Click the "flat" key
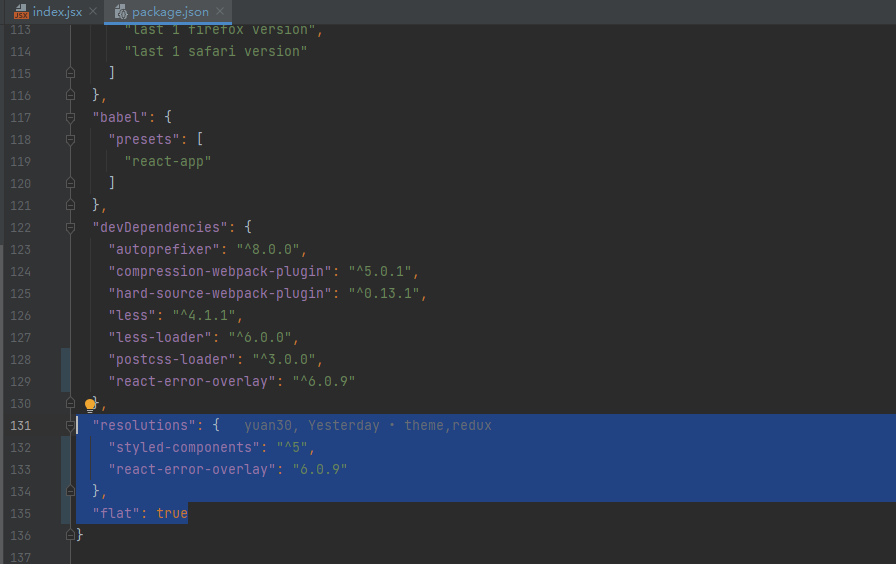 [116, 514]
